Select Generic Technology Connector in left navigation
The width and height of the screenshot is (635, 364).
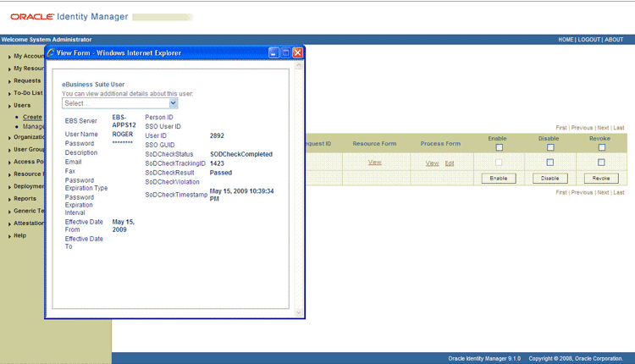pyautogui.click(x=29, y=211)
